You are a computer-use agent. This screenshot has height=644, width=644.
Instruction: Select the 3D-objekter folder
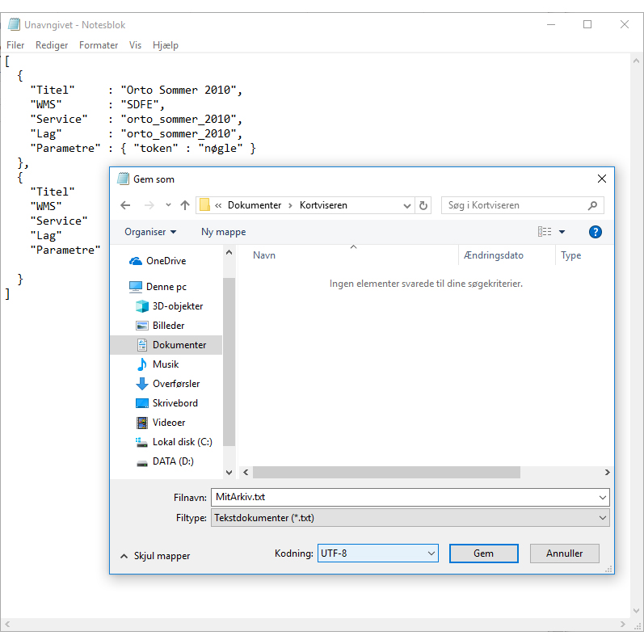coord(177,306)
